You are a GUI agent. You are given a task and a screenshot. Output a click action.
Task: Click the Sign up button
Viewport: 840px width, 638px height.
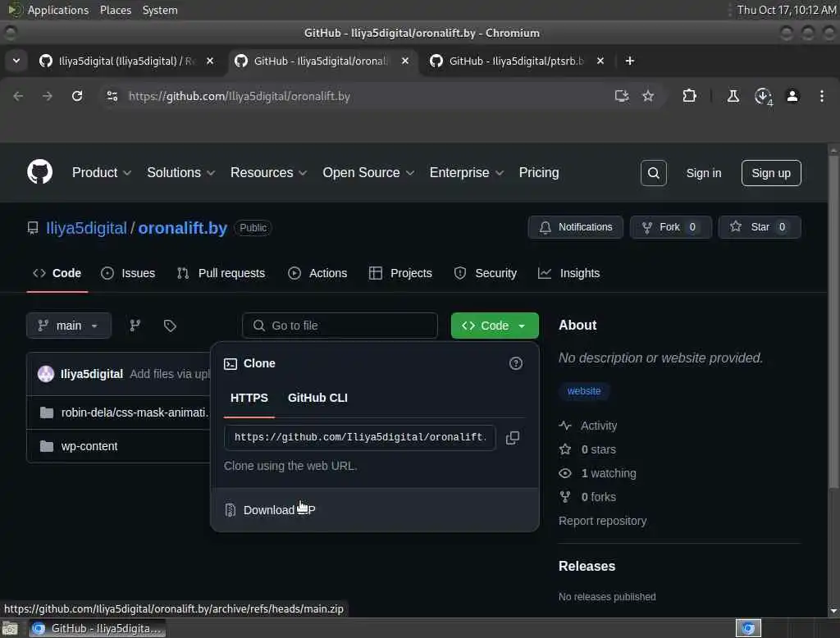coord(771,173)
